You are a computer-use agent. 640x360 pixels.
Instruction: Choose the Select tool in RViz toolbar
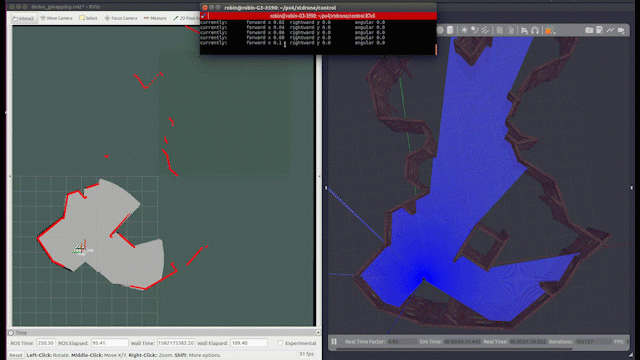pos(89,18)
